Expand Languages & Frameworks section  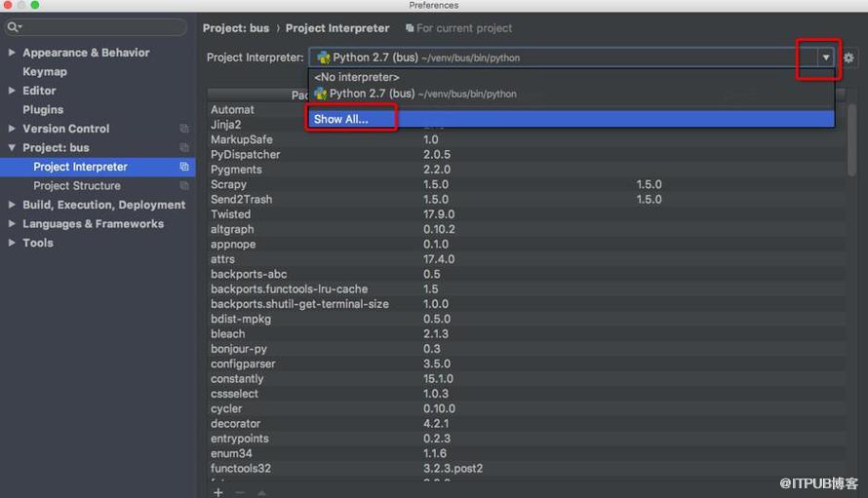[x=12, y=223]
